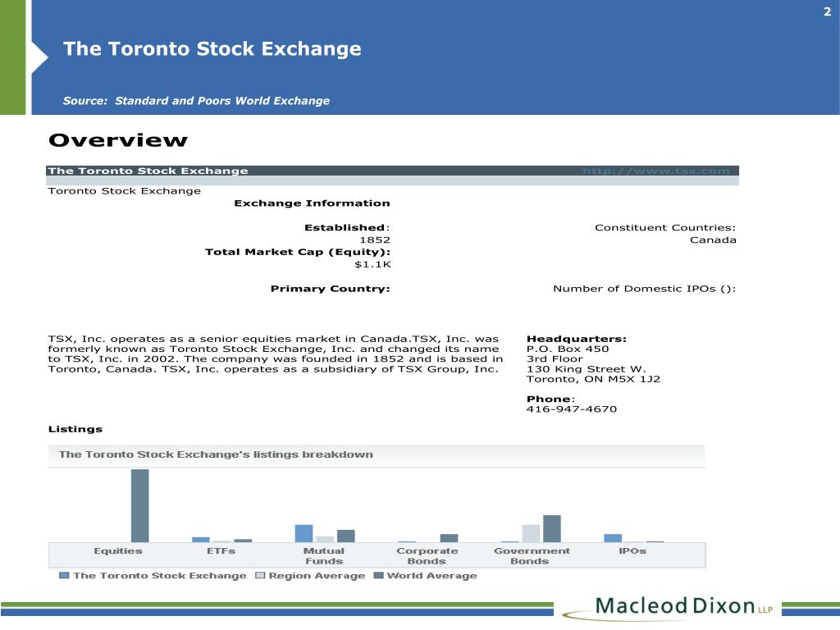Click the 'Listings' heading
This screenshot has height=630, width=840.
pos(75,429)
